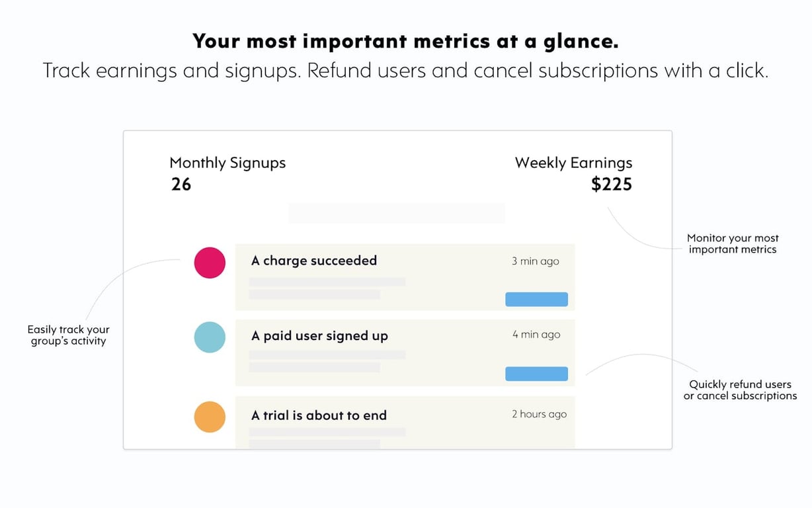This screenshot has width=812, height=508.
Task: Click the "4 min ago" timestamp
Action: [536, 335]
